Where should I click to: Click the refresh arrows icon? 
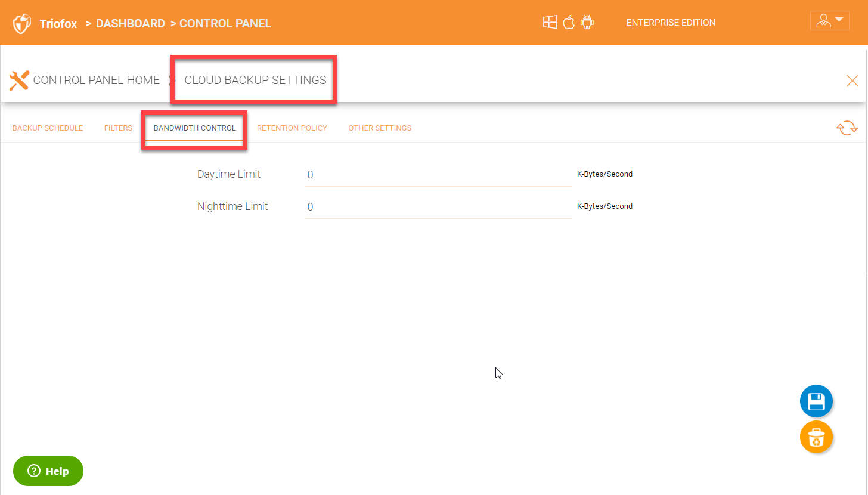847,128
